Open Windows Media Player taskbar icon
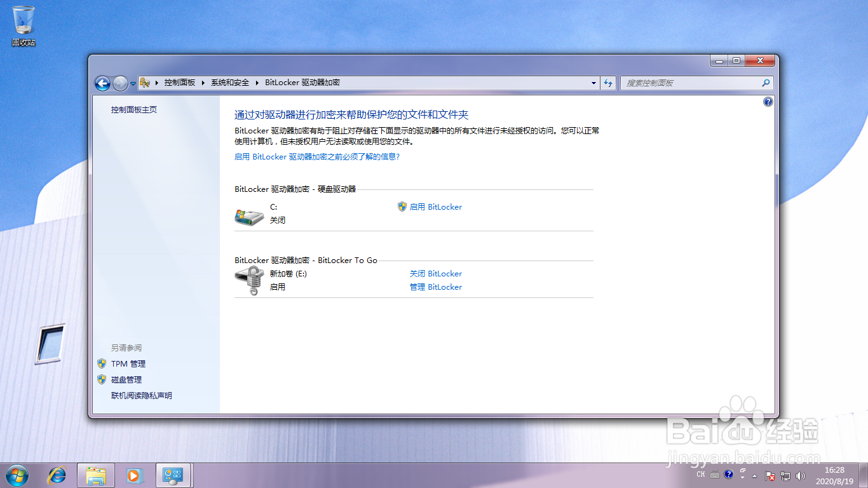This screenshot has width=868, height=488. 134,475
